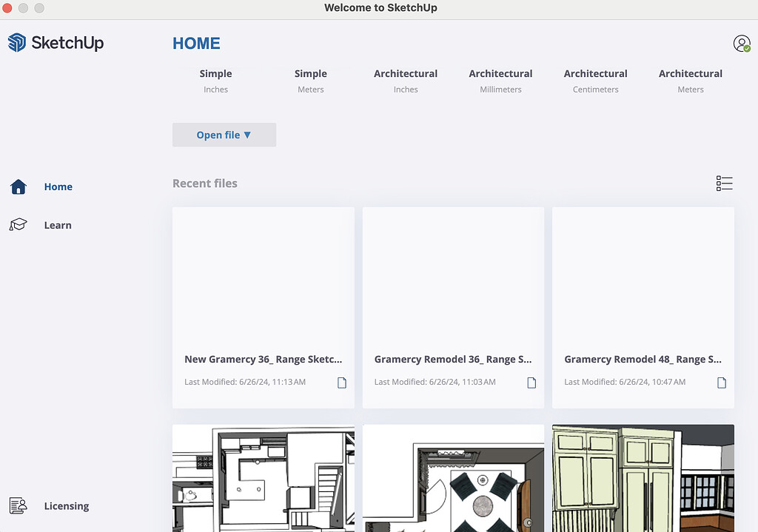Screen dimensions: 758x532
Task: Open the Open file dropdown arrow
Action: tap(247, 135)
